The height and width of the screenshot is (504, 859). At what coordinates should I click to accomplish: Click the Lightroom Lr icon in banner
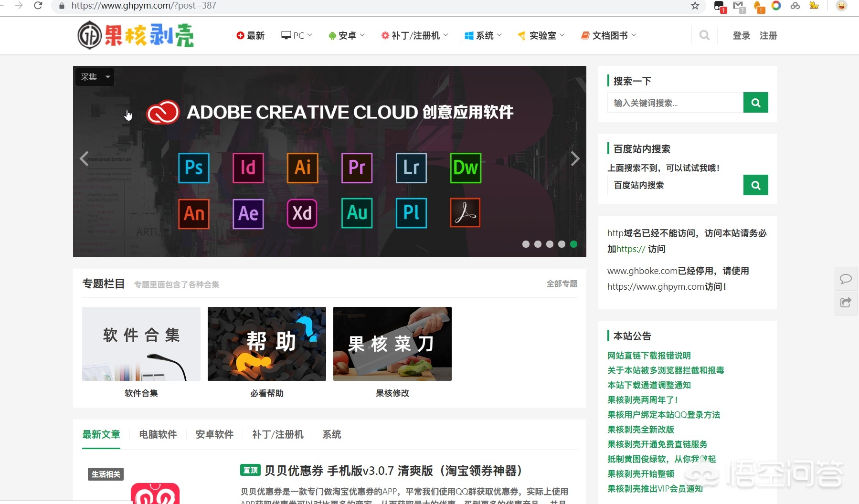[x=412, y=168]
